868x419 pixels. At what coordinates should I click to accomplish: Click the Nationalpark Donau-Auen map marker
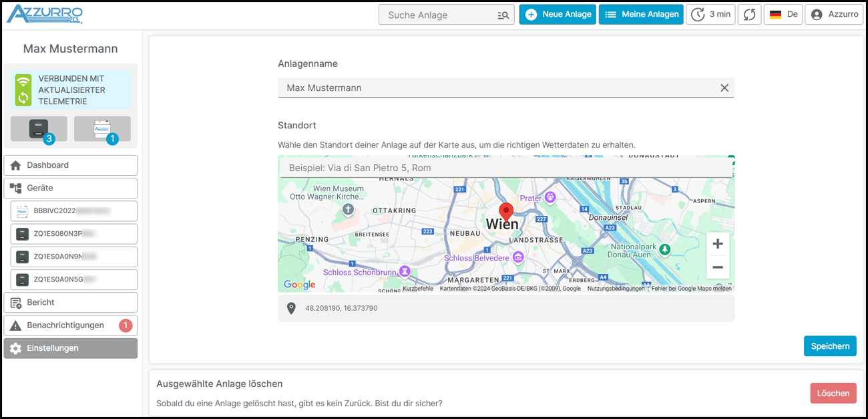pos(664,249)
